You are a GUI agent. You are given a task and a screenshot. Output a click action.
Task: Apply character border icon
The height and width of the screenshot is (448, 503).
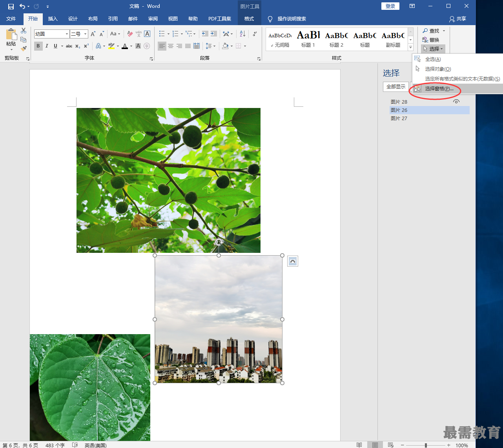click(x=147, y=34)
